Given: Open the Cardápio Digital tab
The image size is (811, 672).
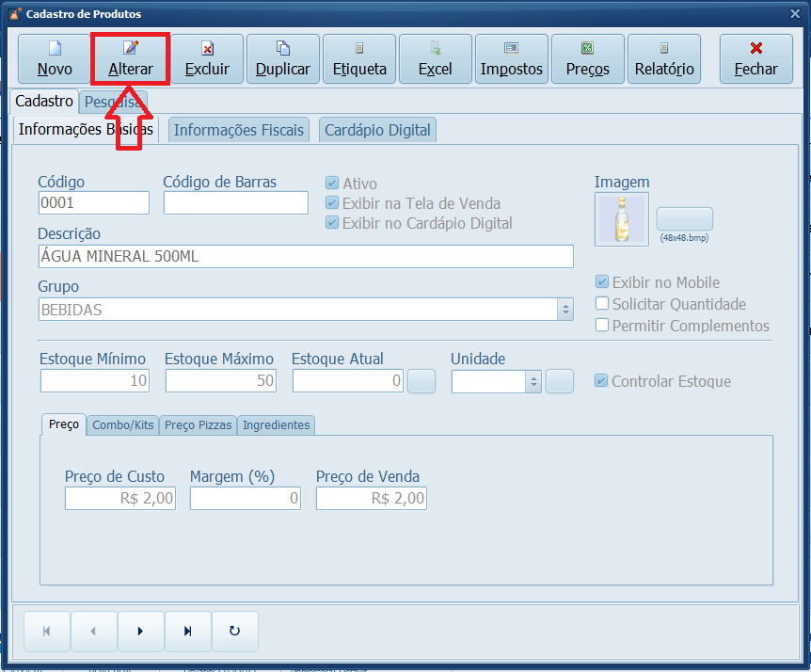Looking at the screenshot, I should coord(377,130).
